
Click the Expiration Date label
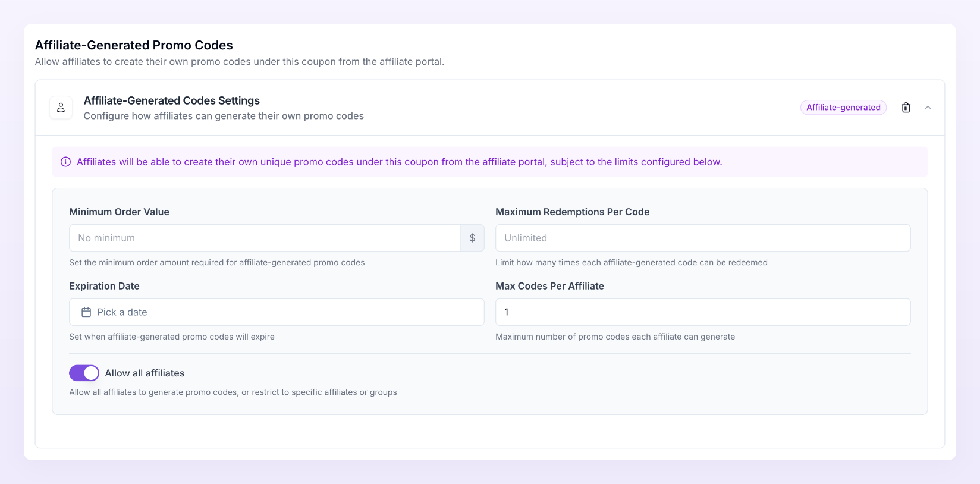tap(104, 286)
